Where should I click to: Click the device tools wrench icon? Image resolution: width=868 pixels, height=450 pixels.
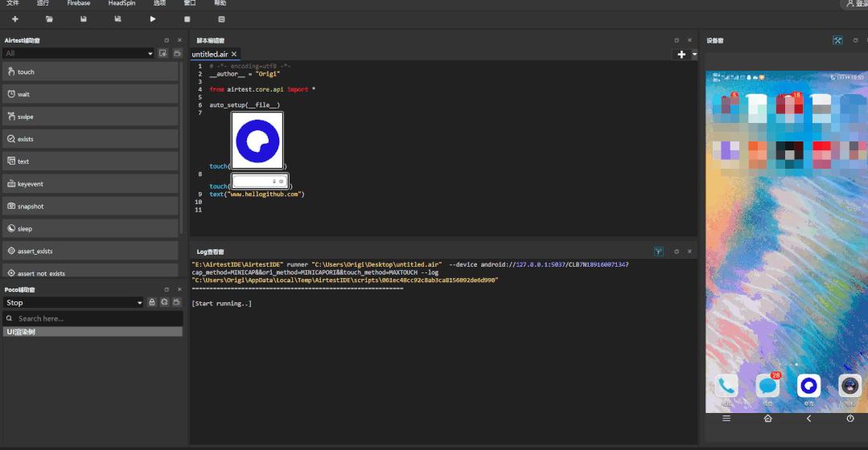click(x=837, y=40)
